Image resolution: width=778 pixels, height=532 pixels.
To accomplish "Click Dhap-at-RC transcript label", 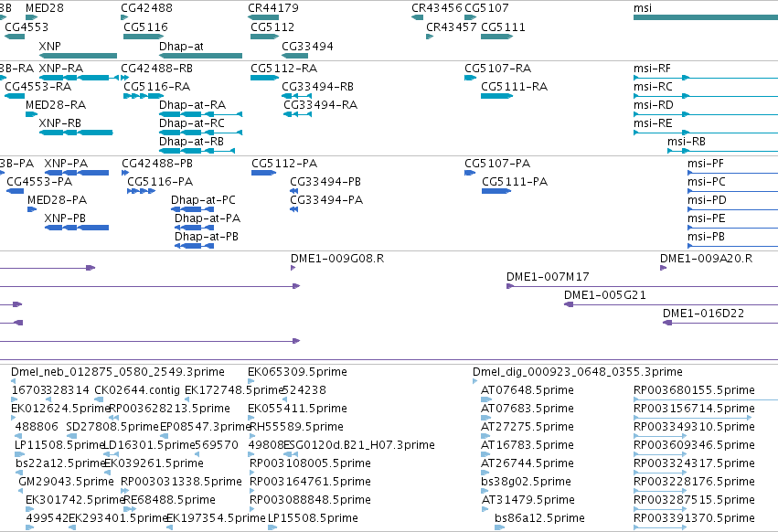I will click(191, 123).
